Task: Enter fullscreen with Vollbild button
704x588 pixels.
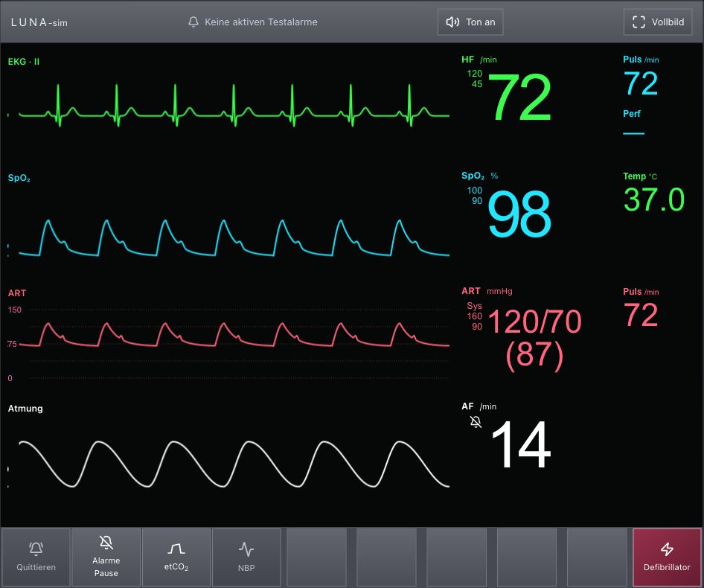Action: (x=658, y=22)
